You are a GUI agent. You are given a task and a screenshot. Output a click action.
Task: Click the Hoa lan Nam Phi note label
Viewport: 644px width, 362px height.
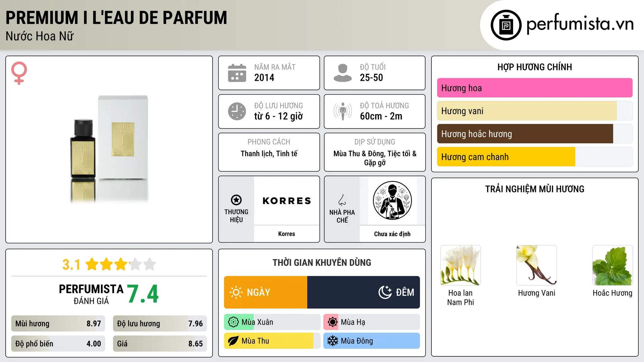(x=460, y=298)
